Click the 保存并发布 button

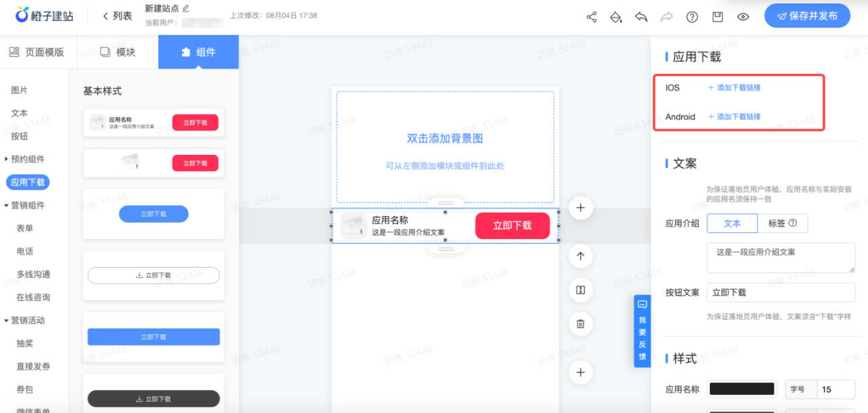coord(807,16)
